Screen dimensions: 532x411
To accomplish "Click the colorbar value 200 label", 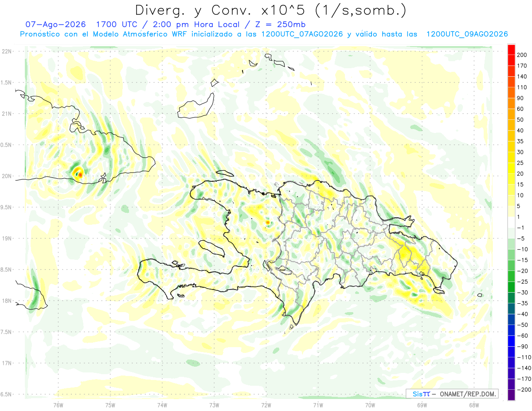I will point(523,55).
